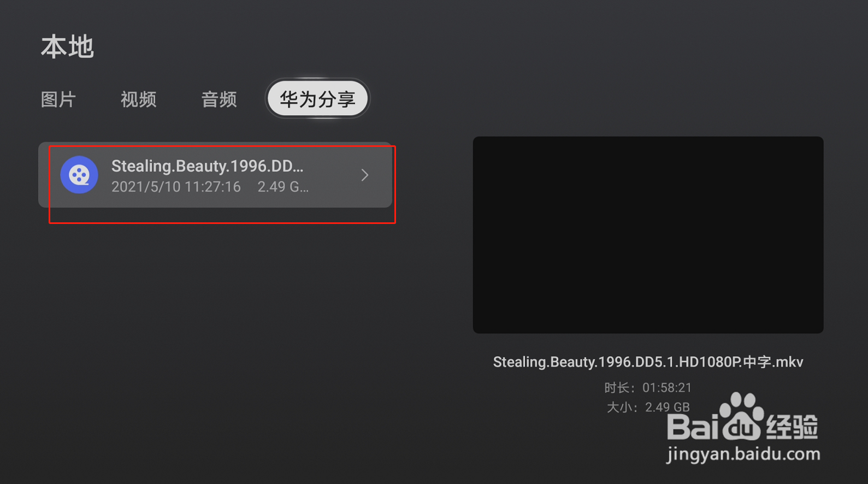Click the date 2021/5/10 11:27:16
This screenshot has height=484, width=868.
pos(176,187)
